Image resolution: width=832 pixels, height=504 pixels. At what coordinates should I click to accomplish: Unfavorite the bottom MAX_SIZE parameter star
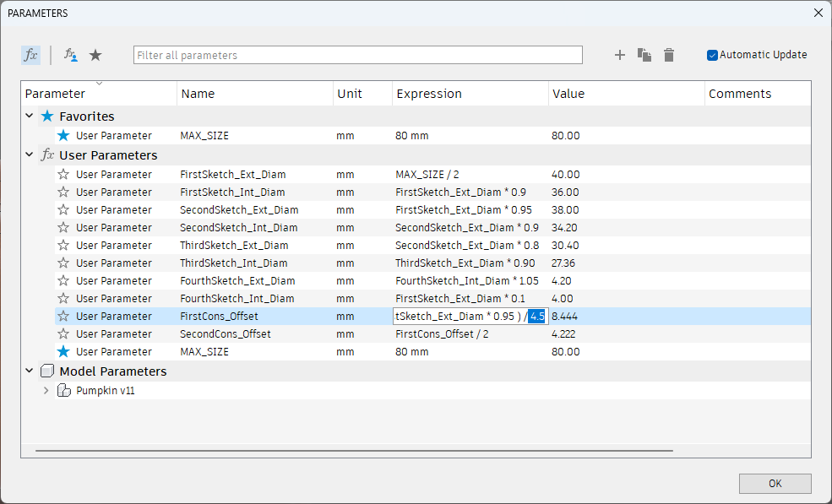(63, 352)
